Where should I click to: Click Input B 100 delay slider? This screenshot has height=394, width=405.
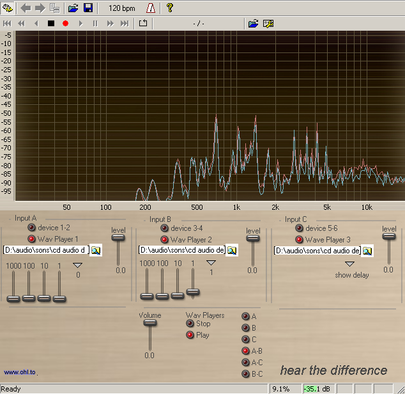[162, 296]
